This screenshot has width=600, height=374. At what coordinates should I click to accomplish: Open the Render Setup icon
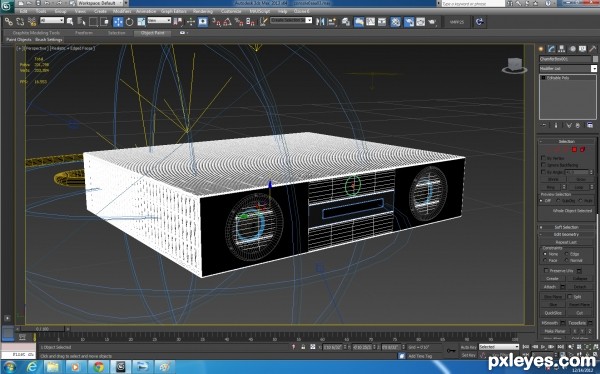click(x=409, y=22)
